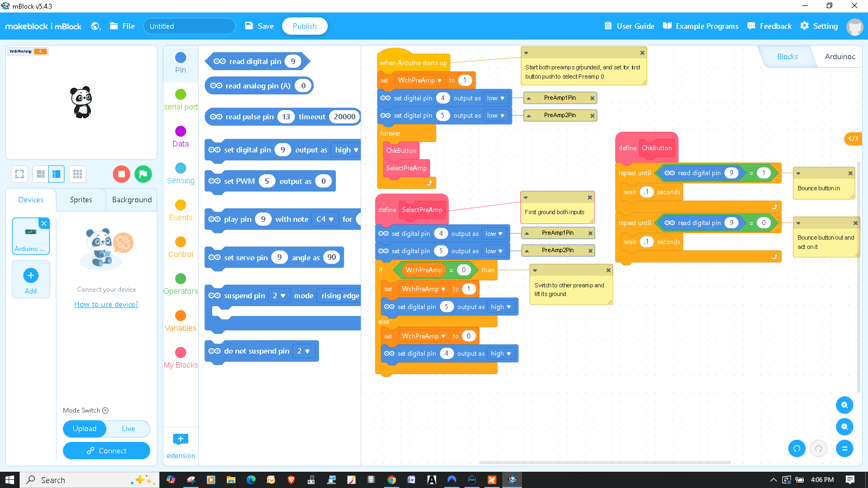The width and height of the screenshot is (868, 488).
Task: Open the Feedback option
Action: click(769, 26)
